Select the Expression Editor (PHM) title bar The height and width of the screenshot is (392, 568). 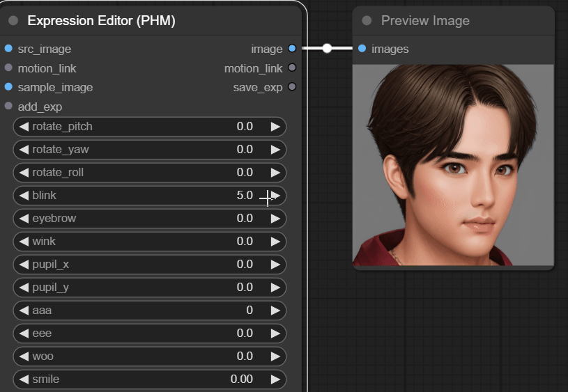(x=151, y=21)
